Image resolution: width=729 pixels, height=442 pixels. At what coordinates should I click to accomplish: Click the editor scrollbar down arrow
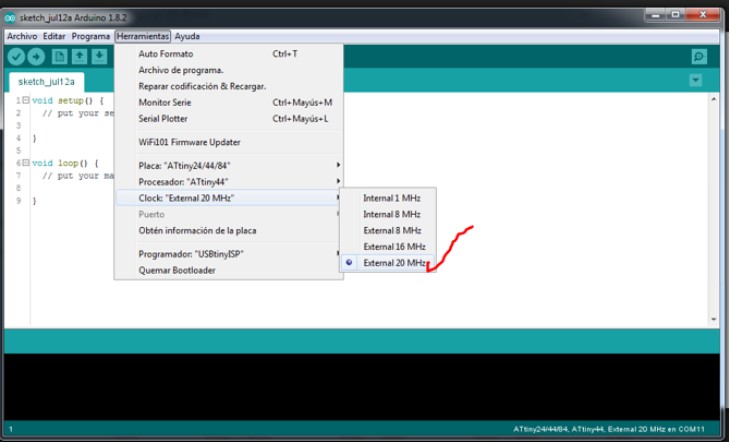[x=714, y=319]
